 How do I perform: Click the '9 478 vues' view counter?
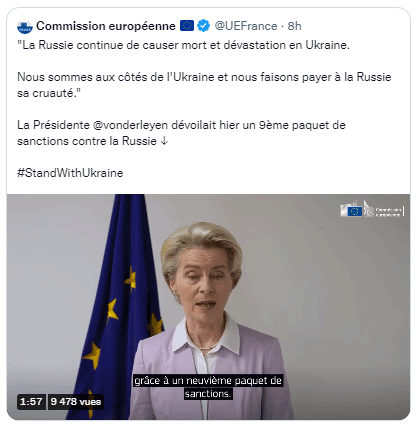point(76,402)
